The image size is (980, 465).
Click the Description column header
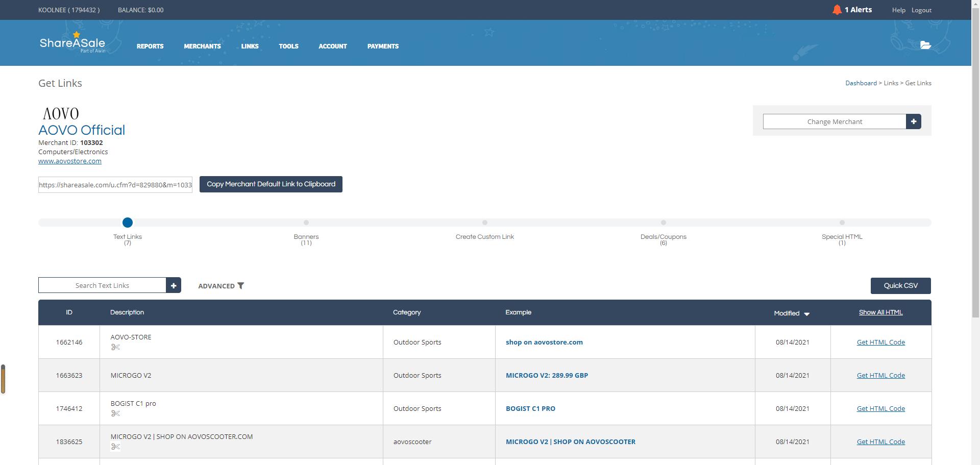point(127,312)
